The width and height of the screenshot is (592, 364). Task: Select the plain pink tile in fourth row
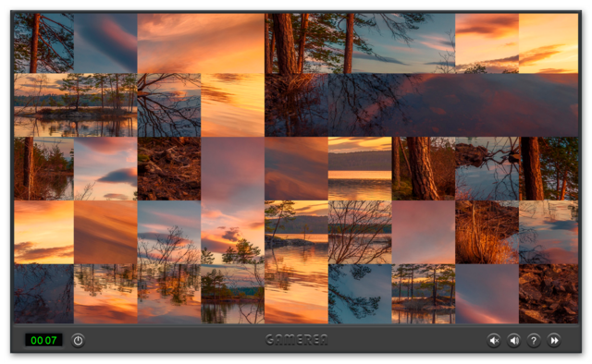pos(424,233)
